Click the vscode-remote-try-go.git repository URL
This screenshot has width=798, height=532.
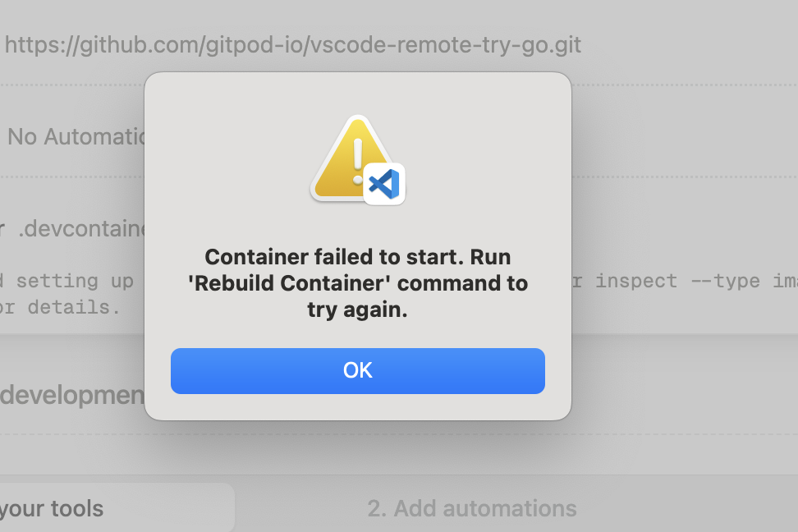click(292, 45)
